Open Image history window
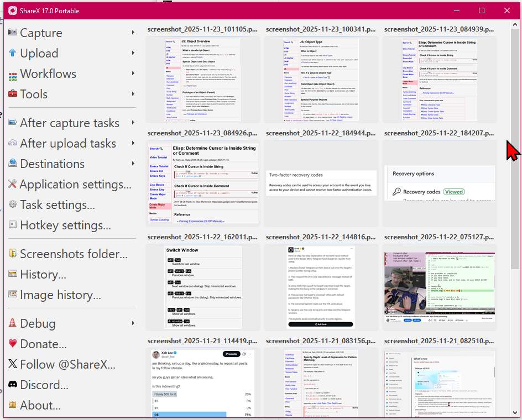 60,295
